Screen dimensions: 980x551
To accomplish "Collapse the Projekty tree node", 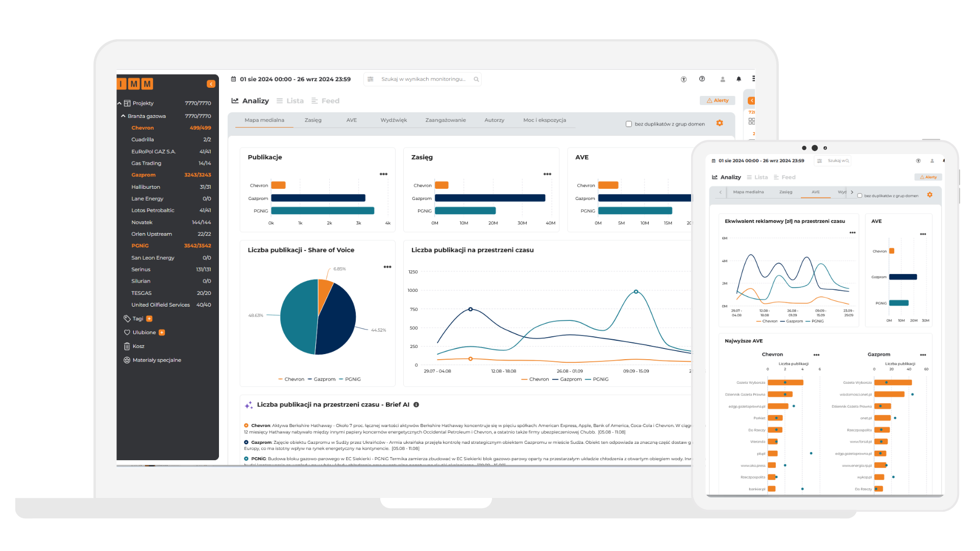I will (119, 103).
